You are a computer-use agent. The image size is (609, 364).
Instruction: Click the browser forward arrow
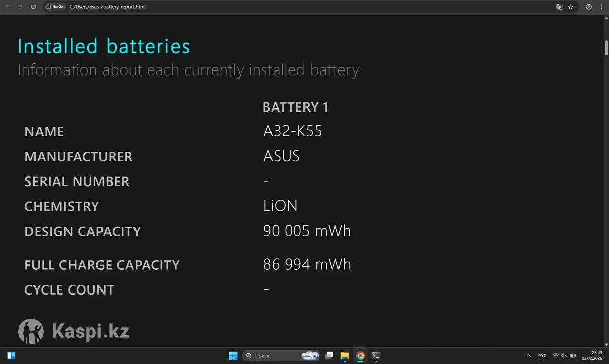pyautogui.click(x=20, y=7)
